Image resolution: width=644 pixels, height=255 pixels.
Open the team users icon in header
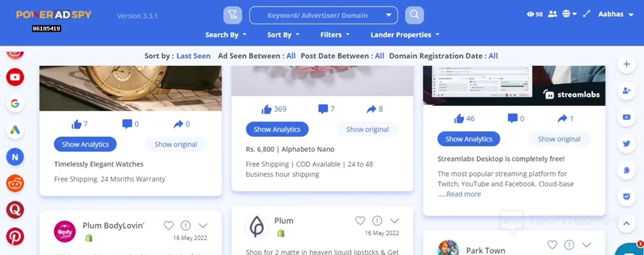pos(552,14)
